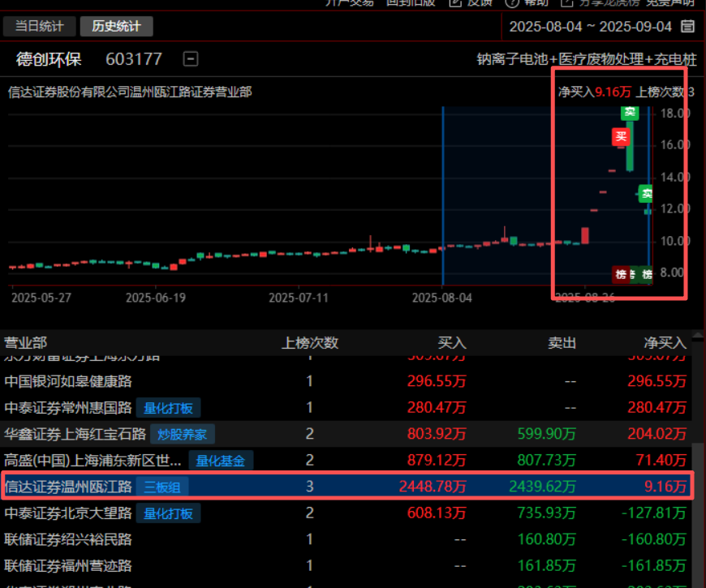Select the 联储证券绍兴裕民路 row
The height and width of the screenshot is (588, 706).
pyautogui.click(x=346, y=539)
